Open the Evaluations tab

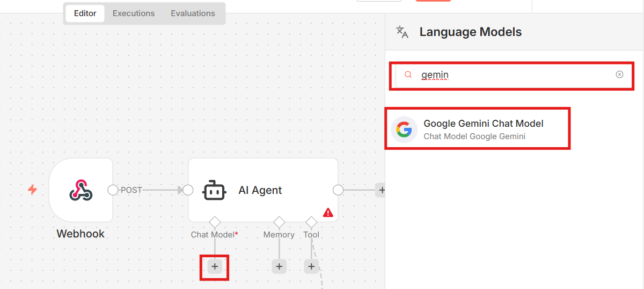tap(193, 13)
